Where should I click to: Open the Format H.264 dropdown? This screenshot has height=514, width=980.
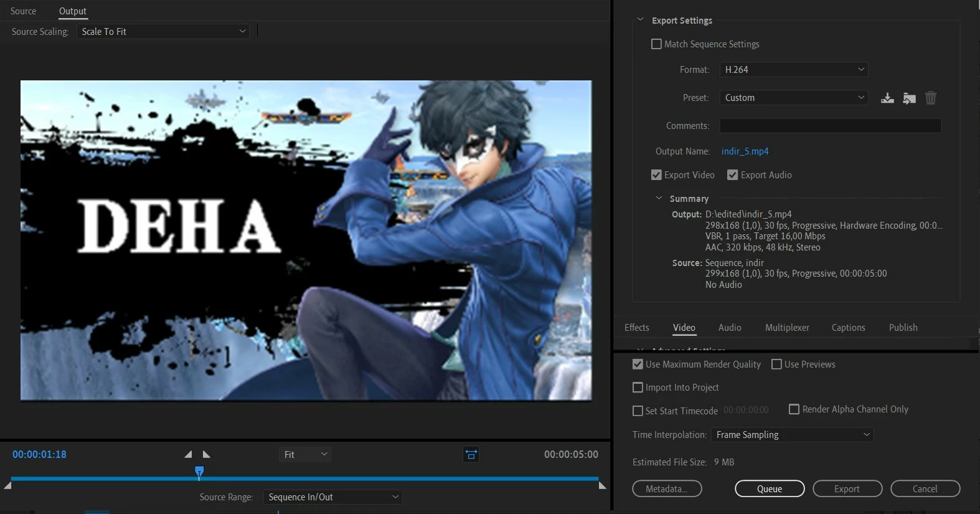[794, 70]
